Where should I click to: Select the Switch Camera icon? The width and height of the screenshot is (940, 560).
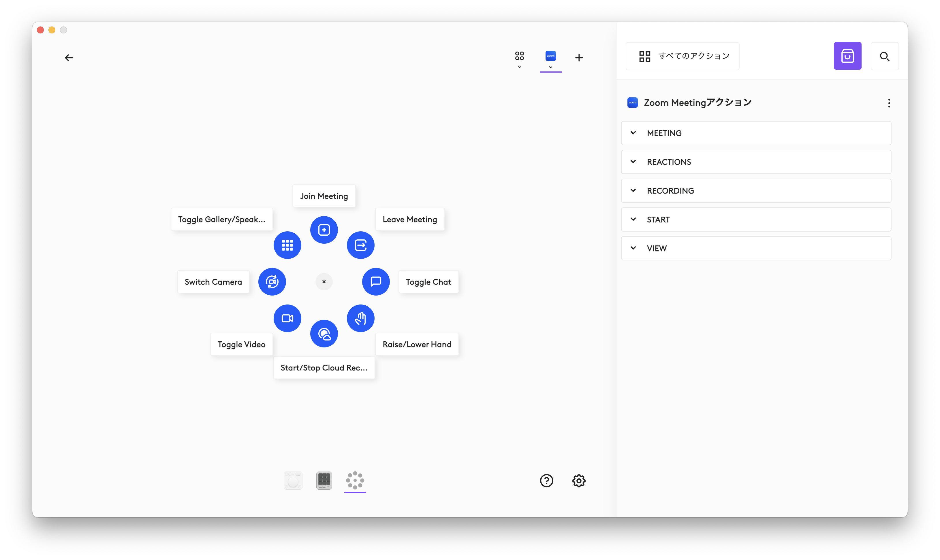click(272, 281)
